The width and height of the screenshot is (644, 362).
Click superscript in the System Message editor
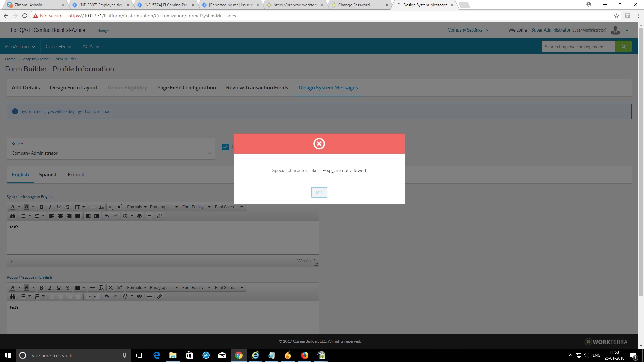tap(119, 207)
